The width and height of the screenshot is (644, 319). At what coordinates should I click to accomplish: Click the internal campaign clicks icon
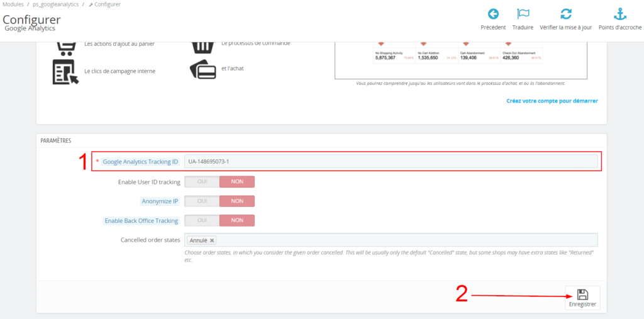coord(65,72)
